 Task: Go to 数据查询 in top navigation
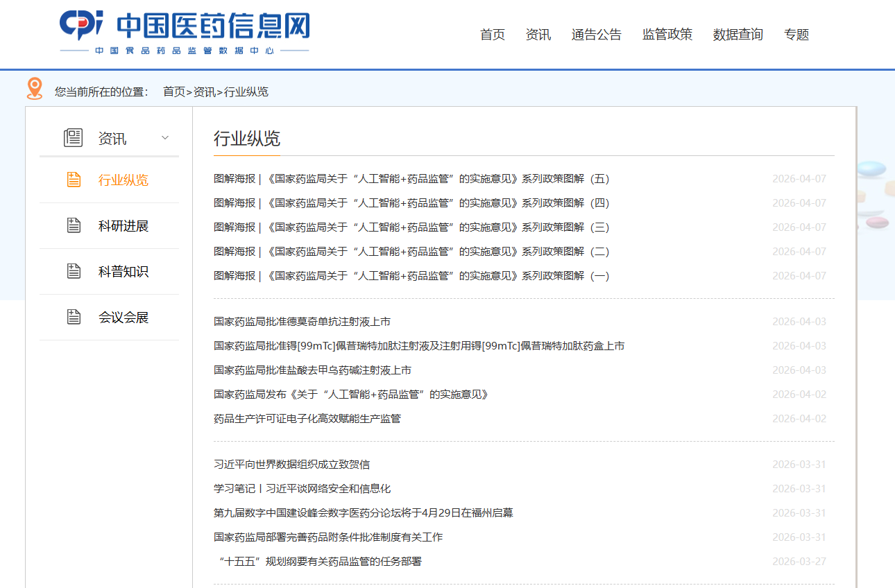738,35
